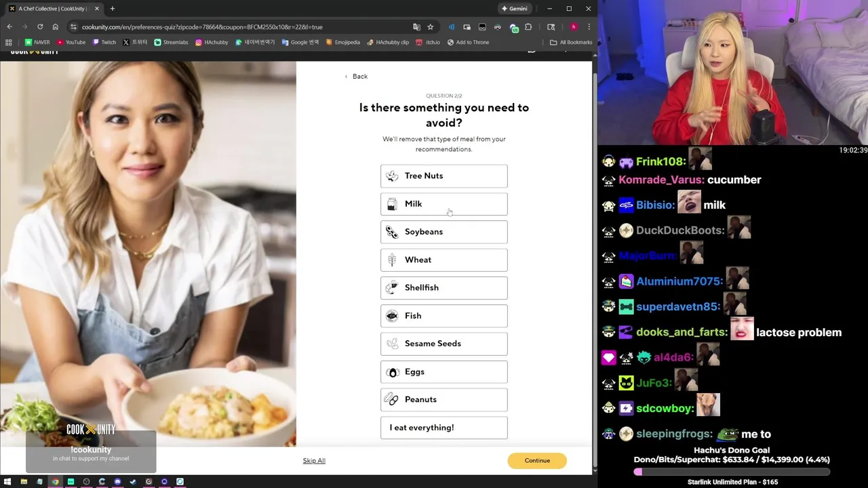Toggle the Peanuts option
Viewport: 868px width, 488px height.
(443, 399)
